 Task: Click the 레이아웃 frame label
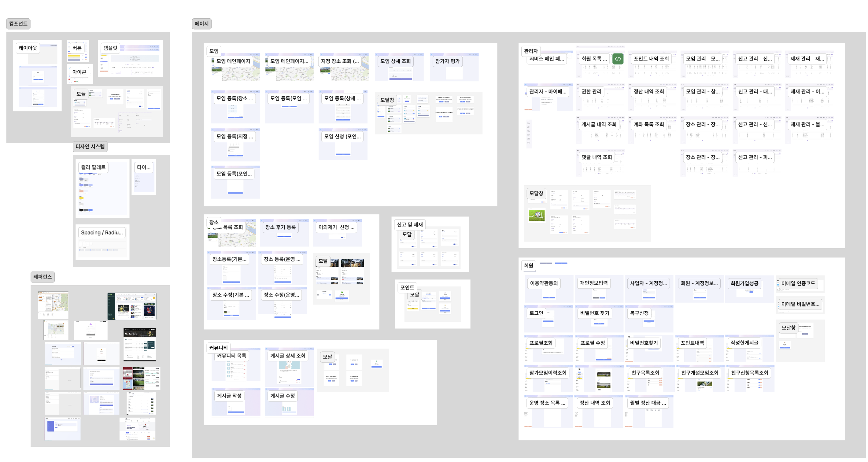[28, 48]
